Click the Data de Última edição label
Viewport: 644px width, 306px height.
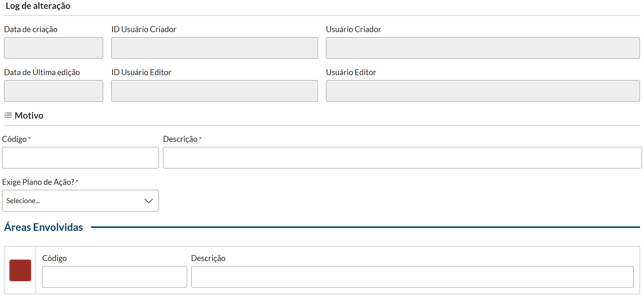pos(42,72)
